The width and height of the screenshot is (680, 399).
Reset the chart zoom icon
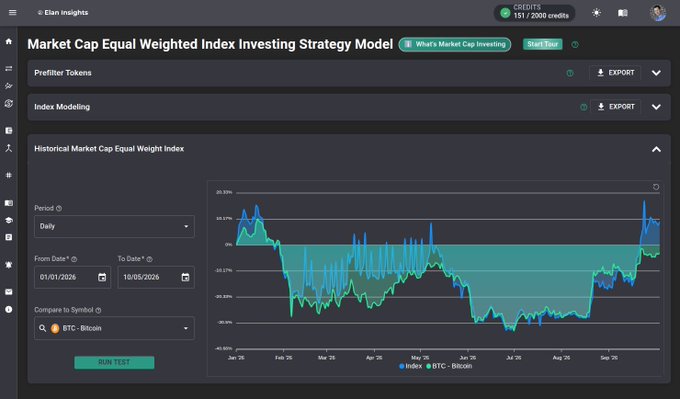(x=656, y=187)
